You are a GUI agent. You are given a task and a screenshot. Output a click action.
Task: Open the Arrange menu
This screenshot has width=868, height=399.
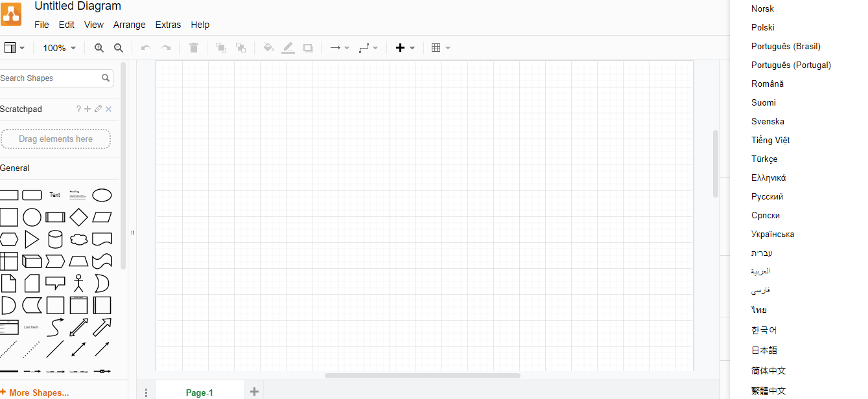(x=129, y=25)
